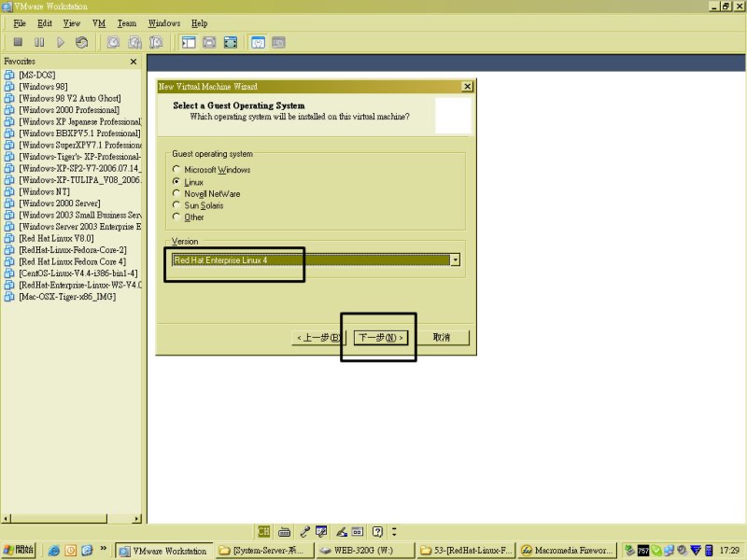747x560 pixels.
Task: Click the language bar keyboard icon
Action: [285, 531]
